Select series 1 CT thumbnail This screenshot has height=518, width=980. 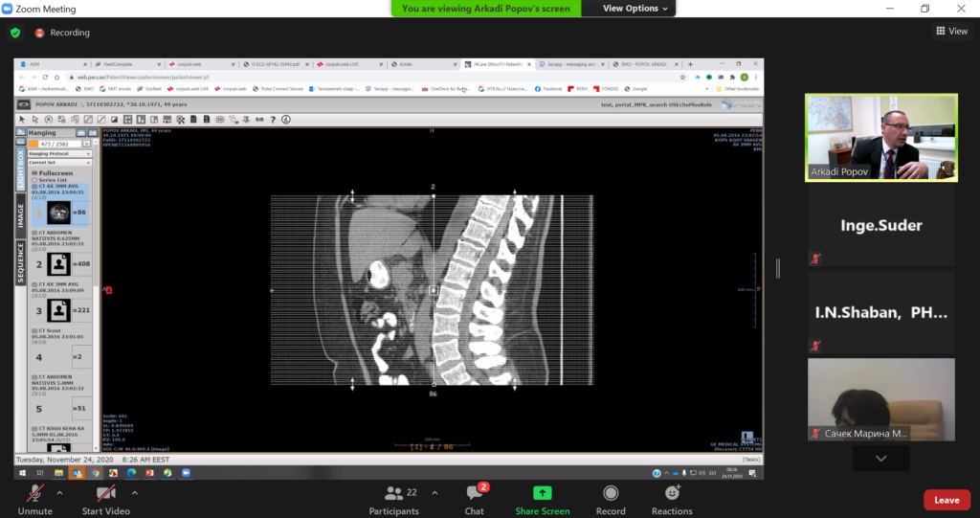pos(58,213)
